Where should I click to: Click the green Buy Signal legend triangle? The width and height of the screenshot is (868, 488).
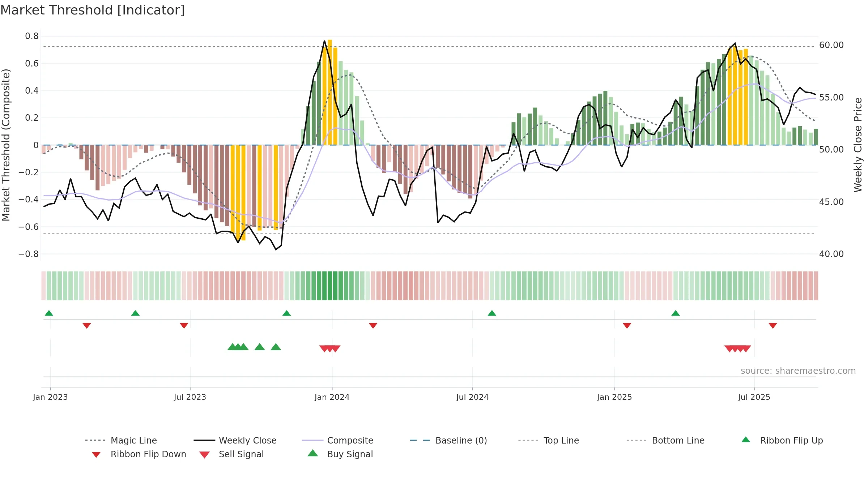tap(313, 453)
